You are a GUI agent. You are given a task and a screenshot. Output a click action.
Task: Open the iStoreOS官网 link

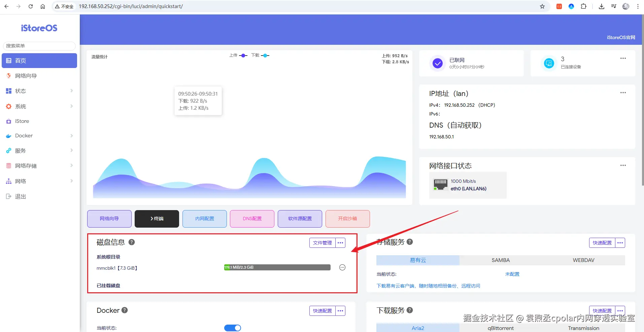point(621,37)
